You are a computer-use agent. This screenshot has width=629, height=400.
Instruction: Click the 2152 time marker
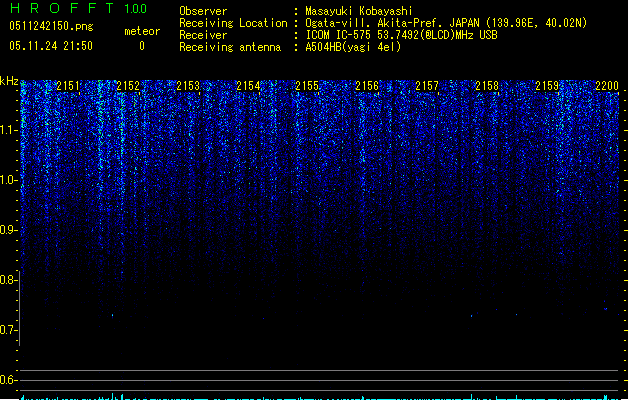click(x=128, y=86)
